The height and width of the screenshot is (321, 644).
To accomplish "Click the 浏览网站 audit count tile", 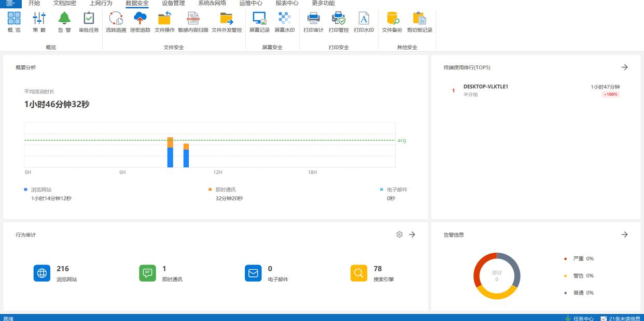I will [x=55, y=273].
